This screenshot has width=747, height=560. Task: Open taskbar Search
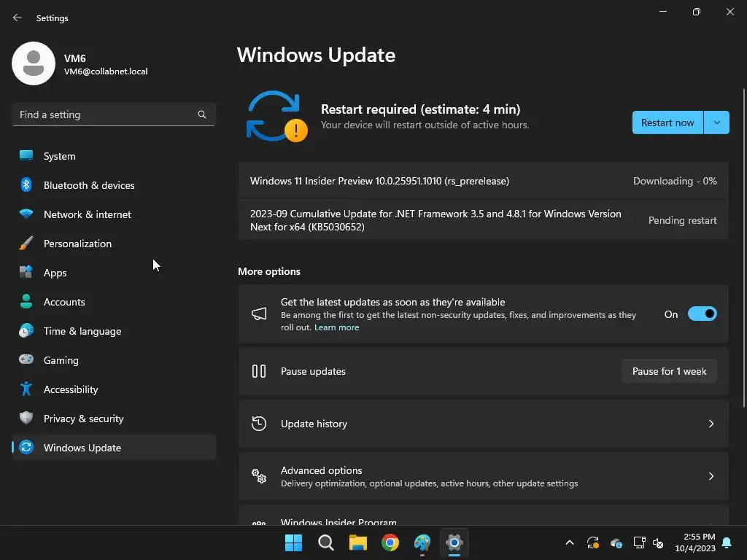(x=326, y=542)
